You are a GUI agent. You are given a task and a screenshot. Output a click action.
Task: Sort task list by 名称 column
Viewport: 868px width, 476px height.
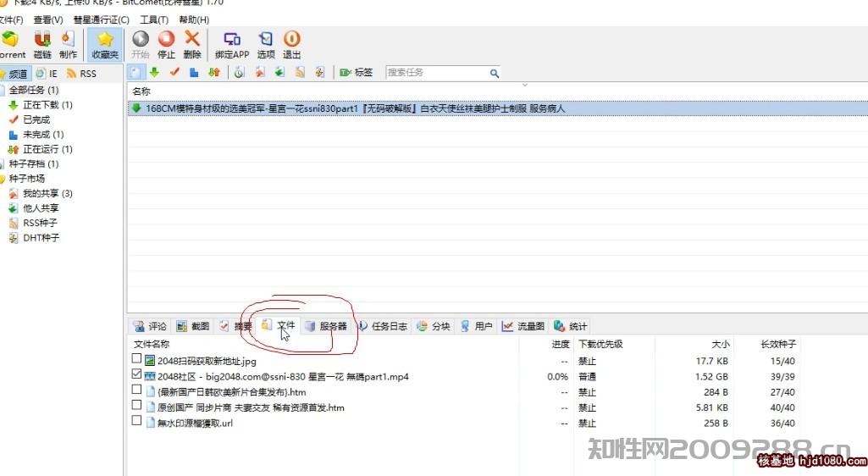[x=141, y=91]
